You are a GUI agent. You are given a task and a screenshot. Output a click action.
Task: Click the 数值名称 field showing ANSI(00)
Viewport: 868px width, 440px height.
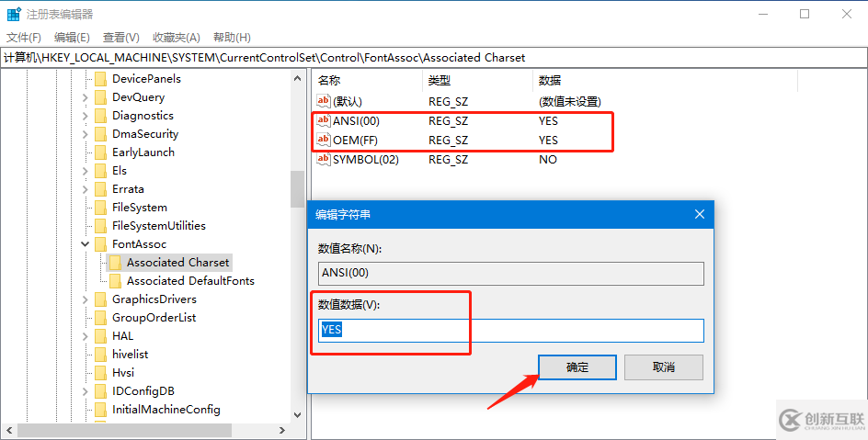tap(511, 273)
